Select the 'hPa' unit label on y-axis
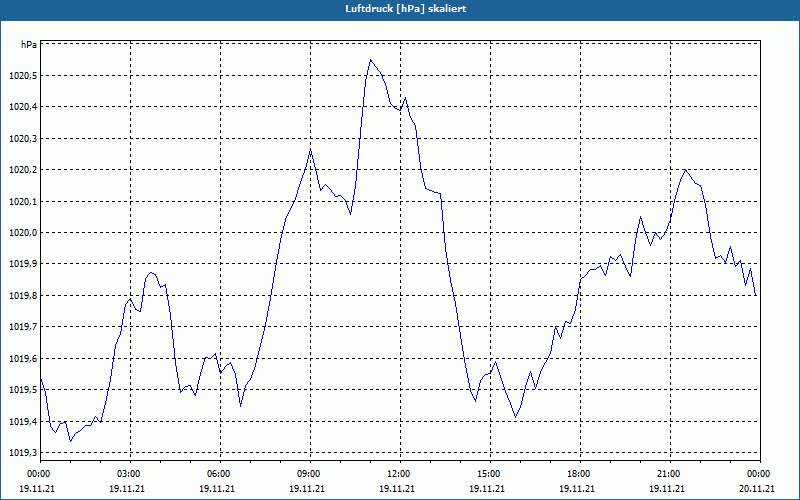The width and height of the screenshot is (800, 500). [29, 44]
